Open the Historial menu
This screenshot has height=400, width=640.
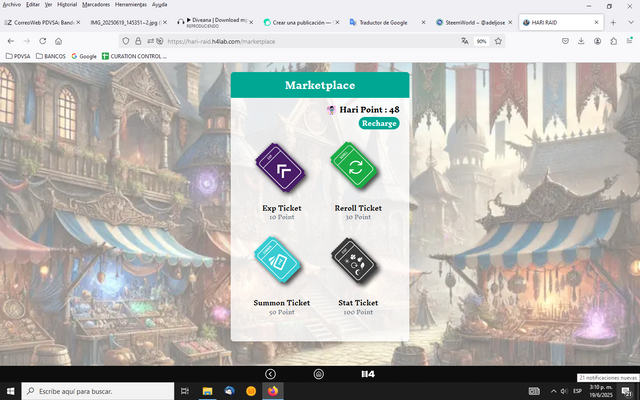[x=67, y=4]
